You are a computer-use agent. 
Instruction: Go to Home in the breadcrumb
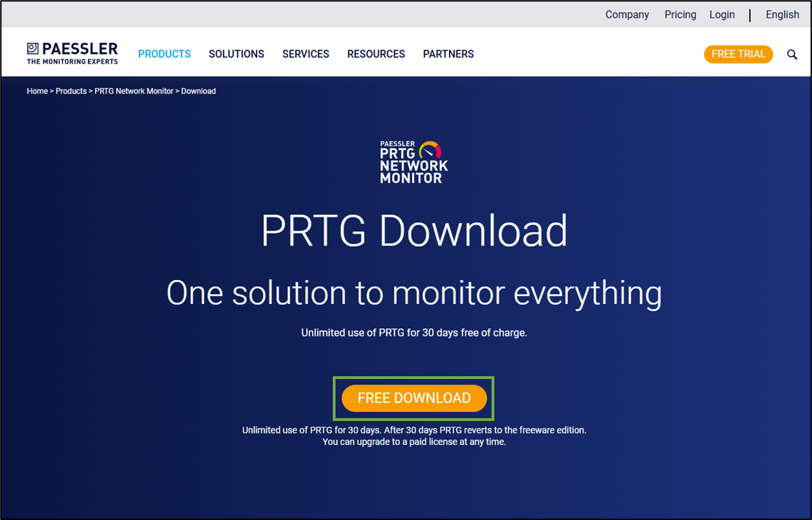[37, 91]
